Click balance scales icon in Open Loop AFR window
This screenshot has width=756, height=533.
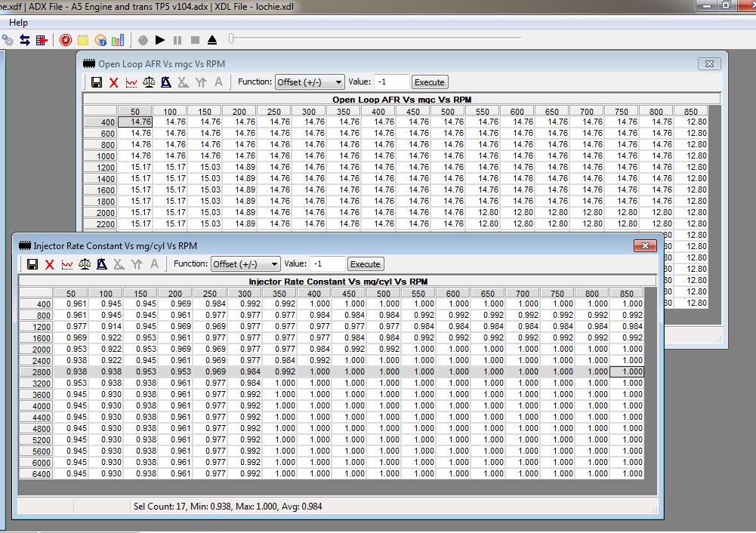pyautogui.click(x=149, y=82)
